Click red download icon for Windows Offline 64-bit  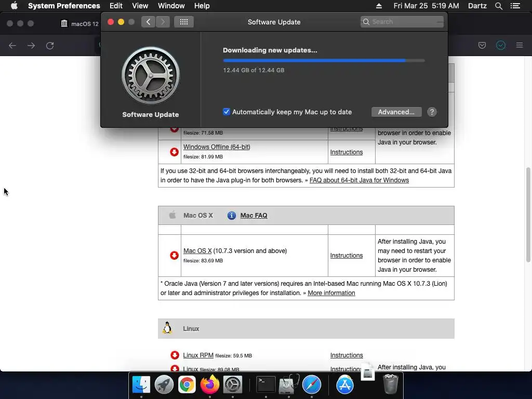175,152
